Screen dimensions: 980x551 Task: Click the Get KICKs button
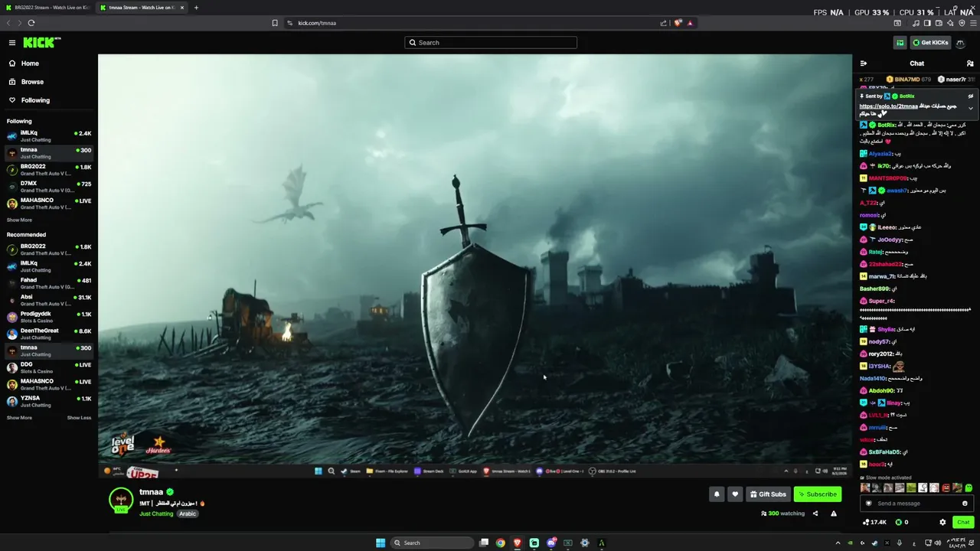point(930,43)
